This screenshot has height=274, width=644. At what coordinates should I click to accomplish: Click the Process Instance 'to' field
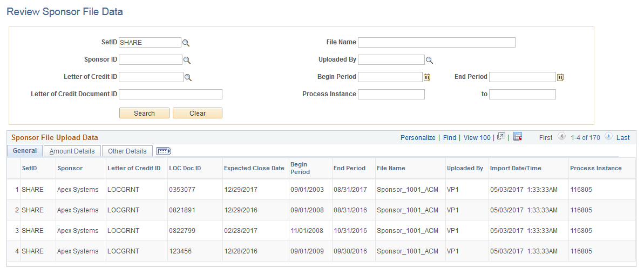click(x=523, y=94)
